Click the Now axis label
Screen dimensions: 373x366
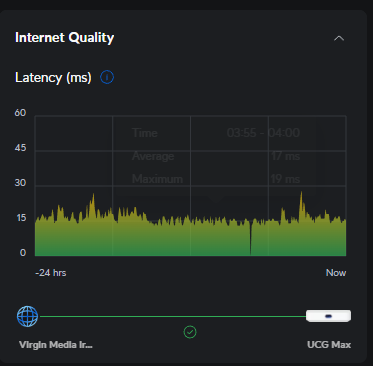point(336,273)
